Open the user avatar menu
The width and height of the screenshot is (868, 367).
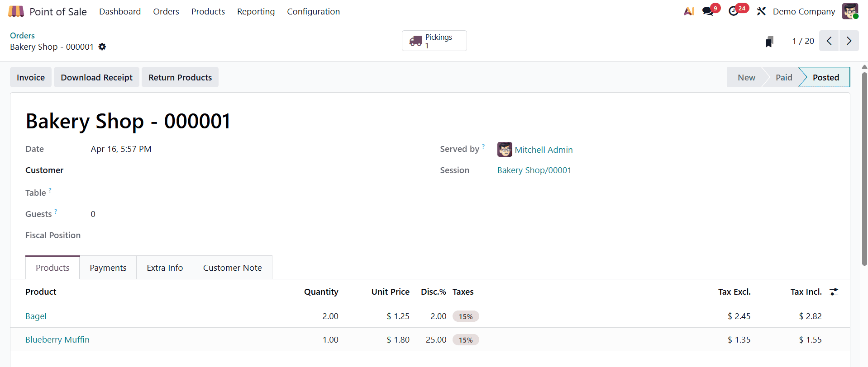coord(850,11)
